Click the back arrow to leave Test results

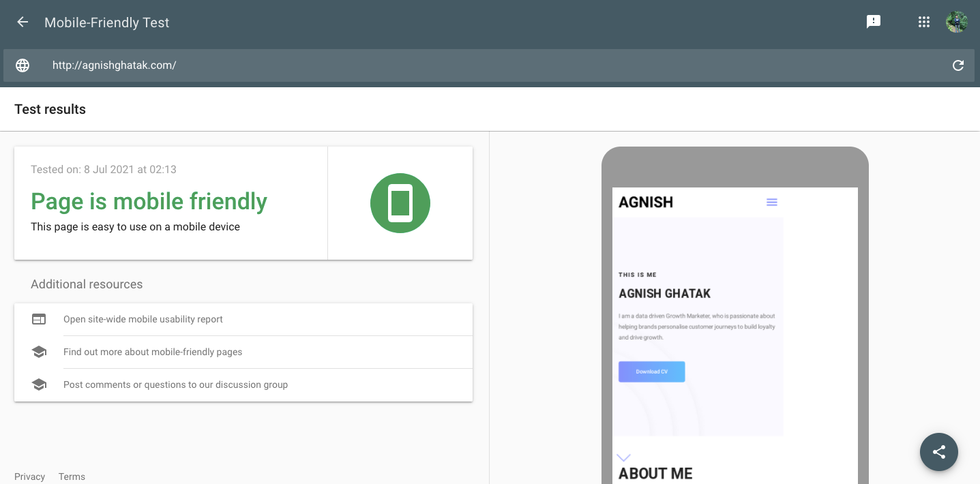coord(22,22)
